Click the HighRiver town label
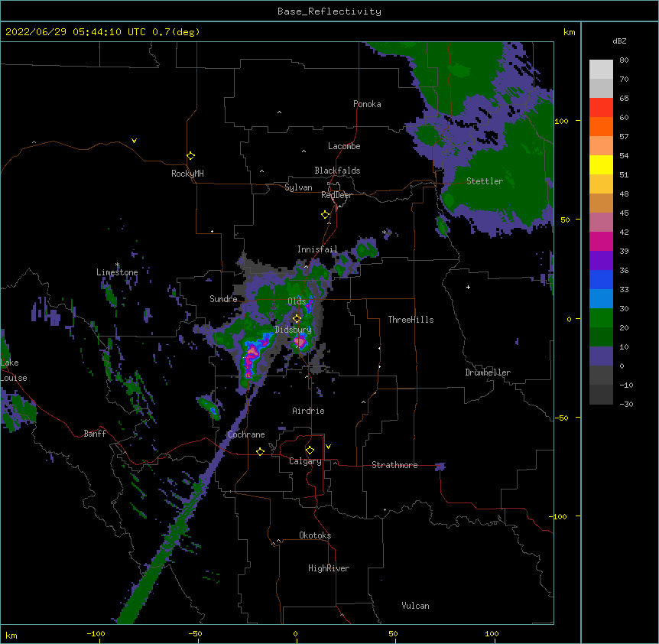This screenshot has width=659, height=644. pyautogui.click(x=329, y=568)
